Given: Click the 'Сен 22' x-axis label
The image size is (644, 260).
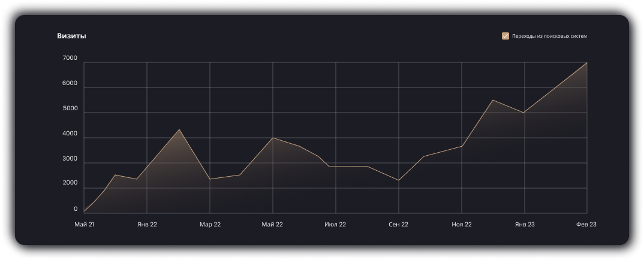Looking at the screenshot, I should click(398, 224).
